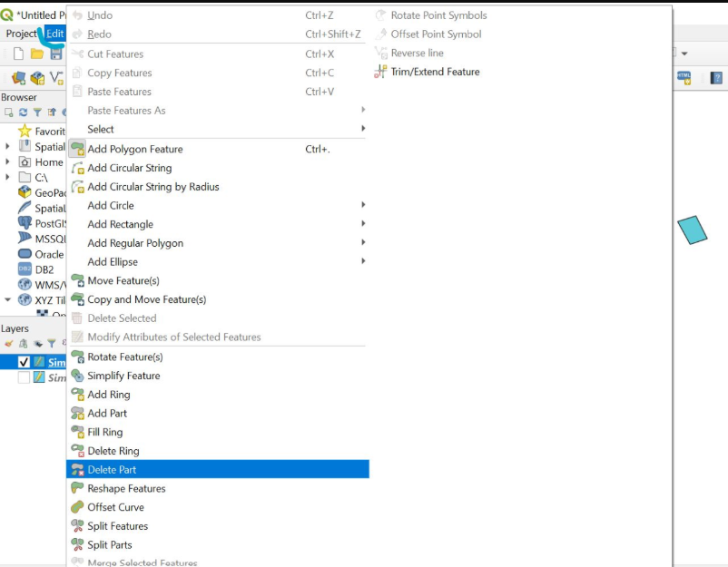Enable visibility of the second Sim layer

click(25, 376)
